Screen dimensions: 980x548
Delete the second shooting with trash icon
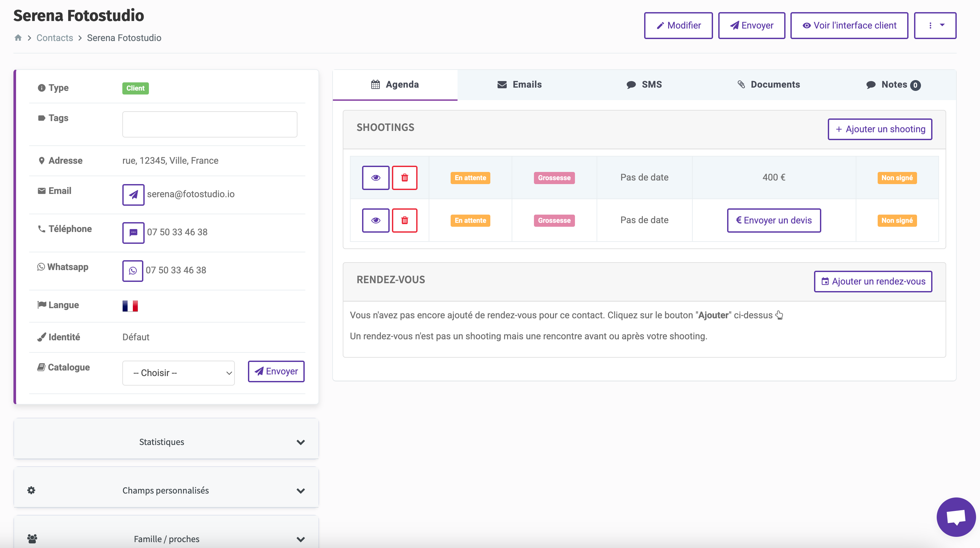coord(404,220)
